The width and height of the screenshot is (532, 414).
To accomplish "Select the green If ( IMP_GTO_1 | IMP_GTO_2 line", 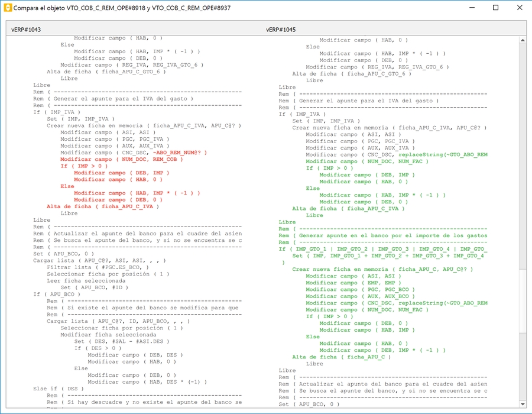I will [x=381, y=249].
